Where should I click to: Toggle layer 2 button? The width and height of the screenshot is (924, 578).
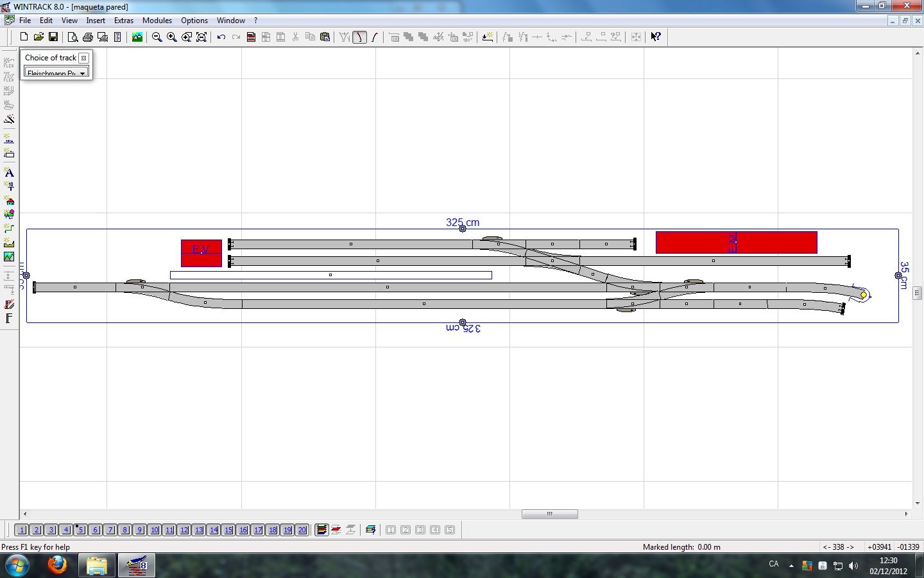coord(37,530)
